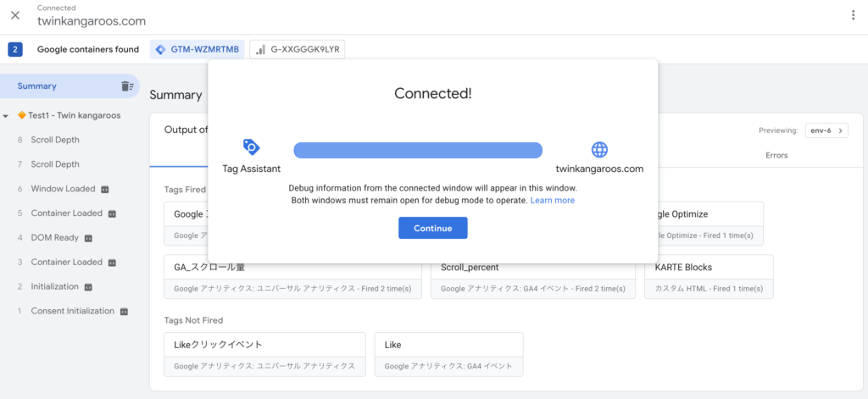Image resolution: width=868 pixels, height=399 pixels.
Task: Click the containers found count badge
Action: point(15,49)
